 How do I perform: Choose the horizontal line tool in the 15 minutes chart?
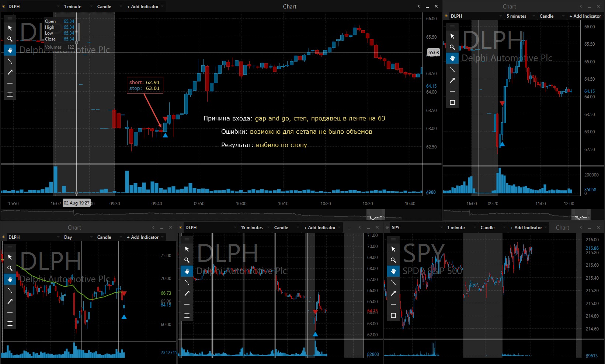coord(187,304)
